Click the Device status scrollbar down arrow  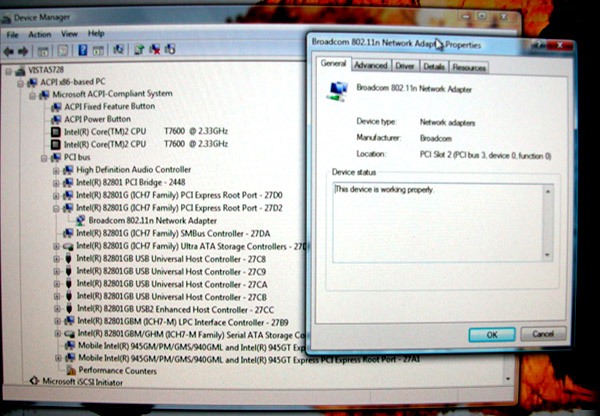pyautogui.click(x=548, y=255)
